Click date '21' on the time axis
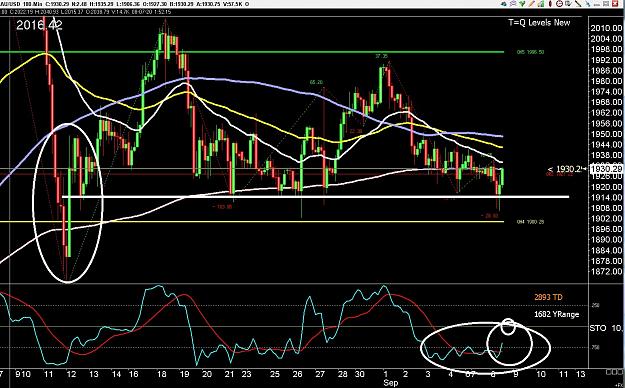 point(229,374)
